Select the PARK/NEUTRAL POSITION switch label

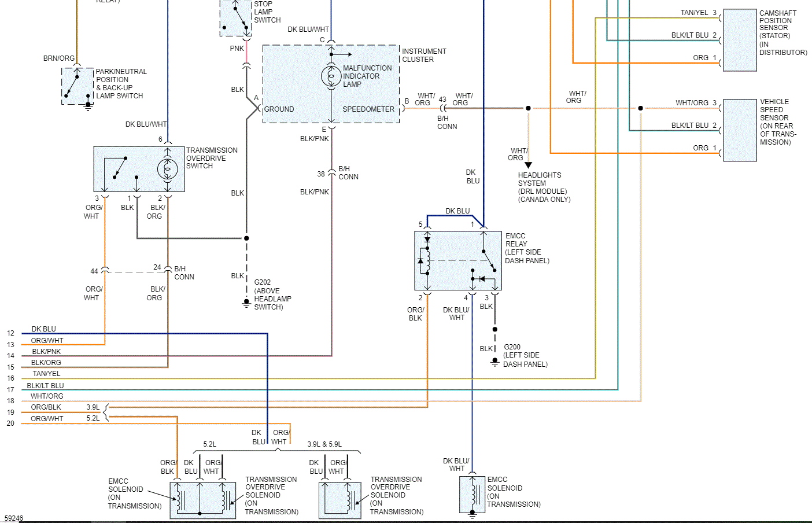(121, 84)
